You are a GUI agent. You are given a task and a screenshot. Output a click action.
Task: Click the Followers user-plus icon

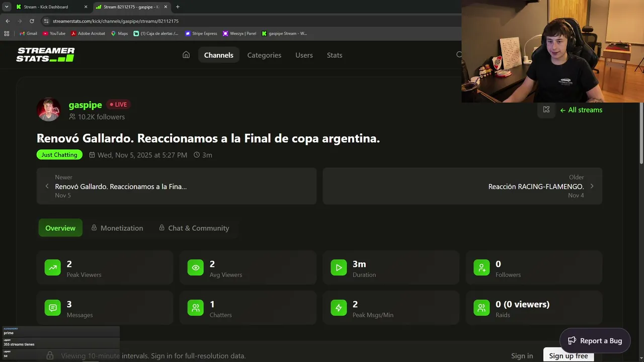click(481, 267)
